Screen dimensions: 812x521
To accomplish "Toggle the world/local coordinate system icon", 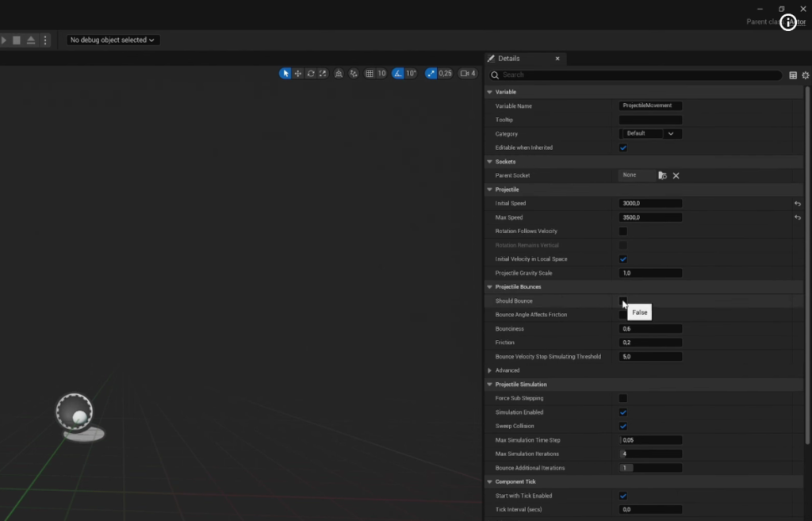I will [339, 74].
